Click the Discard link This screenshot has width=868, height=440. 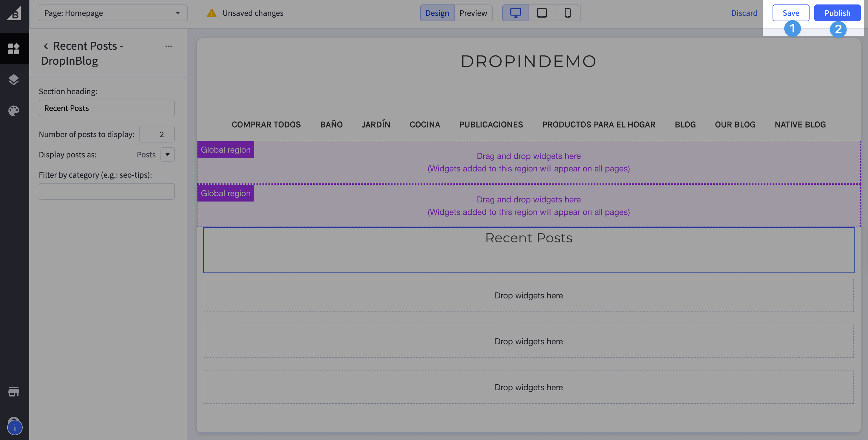pos(744,13)
